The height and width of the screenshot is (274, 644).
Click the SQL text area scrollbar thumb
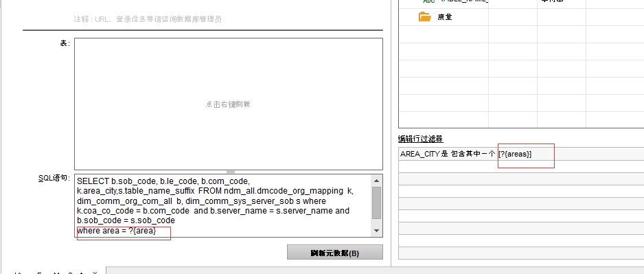[376, 203]
